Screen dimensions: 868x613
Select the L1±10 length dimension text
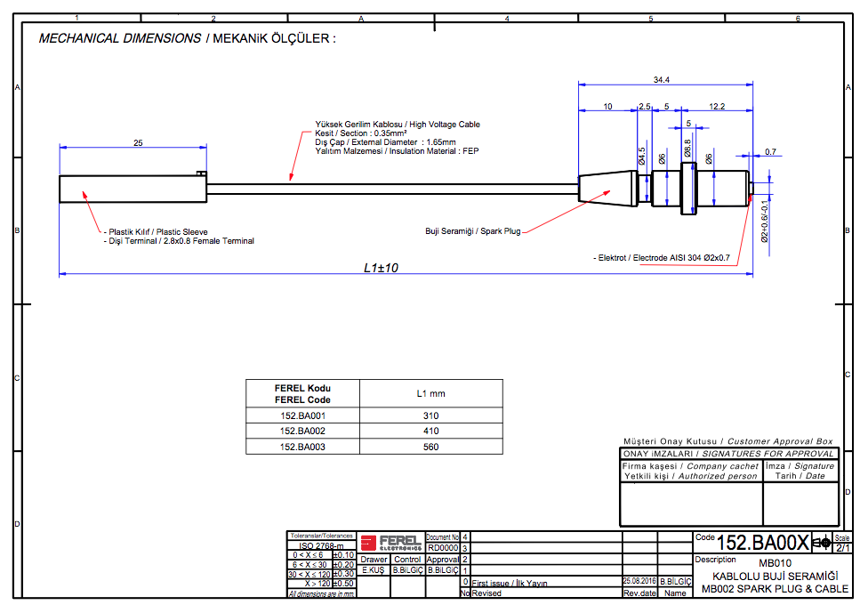[381, 267]
